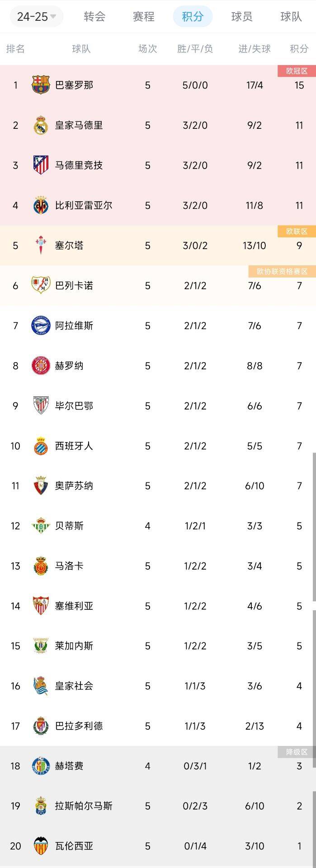This screenshot has width=316, height=868.
Task: Switch to the 赛程 tab
Action: tap(144, 17)
